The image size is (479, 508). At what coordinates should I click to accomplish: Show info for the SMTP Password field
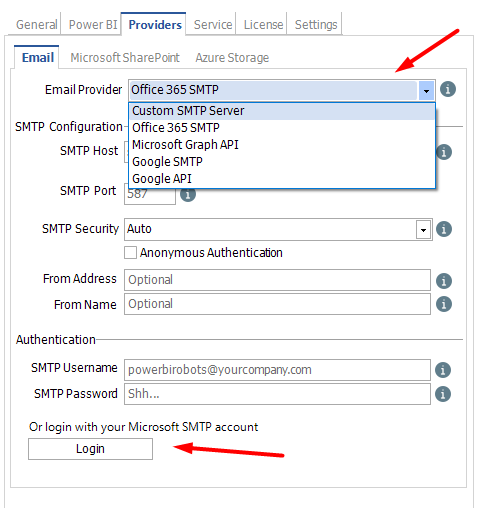pyautogui.click(x=443, y=394)
